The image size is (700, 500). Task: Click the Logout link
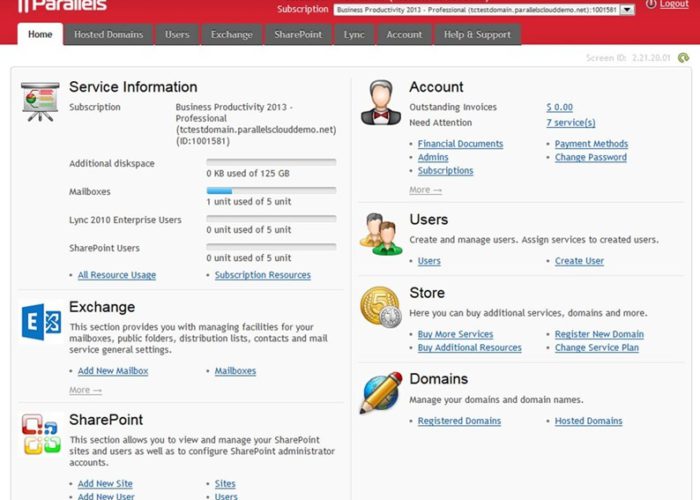tap(674, 4)
